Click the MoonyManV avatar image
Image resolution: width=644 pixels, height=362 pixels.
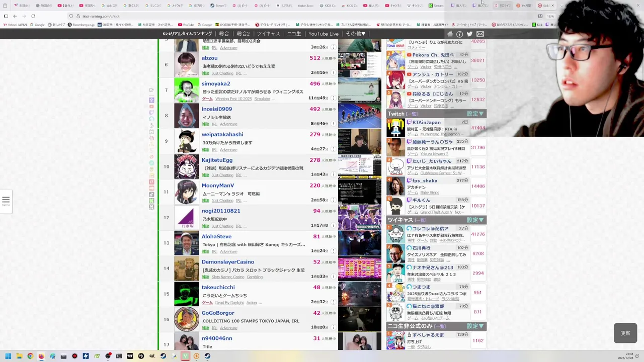click(187, 192)
